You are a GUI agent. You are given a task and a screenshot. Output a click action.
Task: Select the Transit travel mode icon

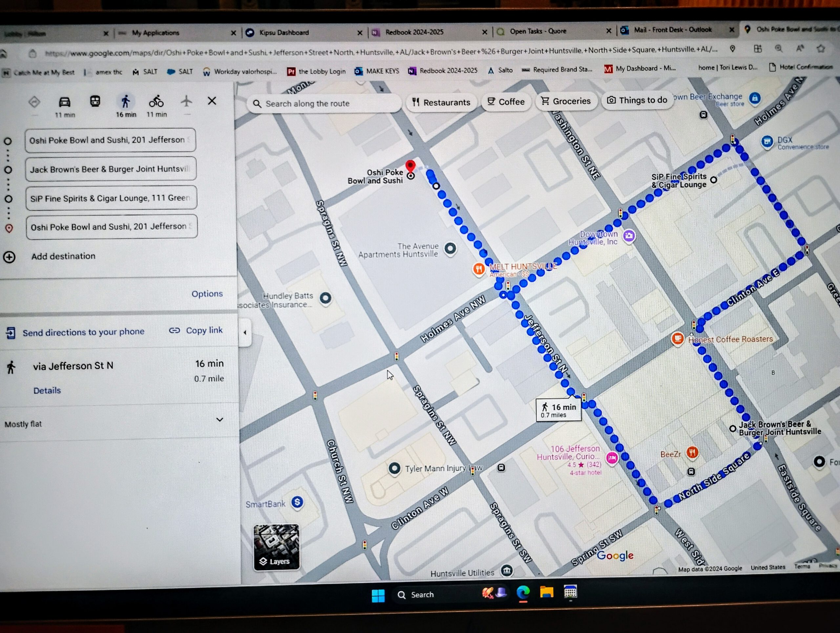coord(95,101)
